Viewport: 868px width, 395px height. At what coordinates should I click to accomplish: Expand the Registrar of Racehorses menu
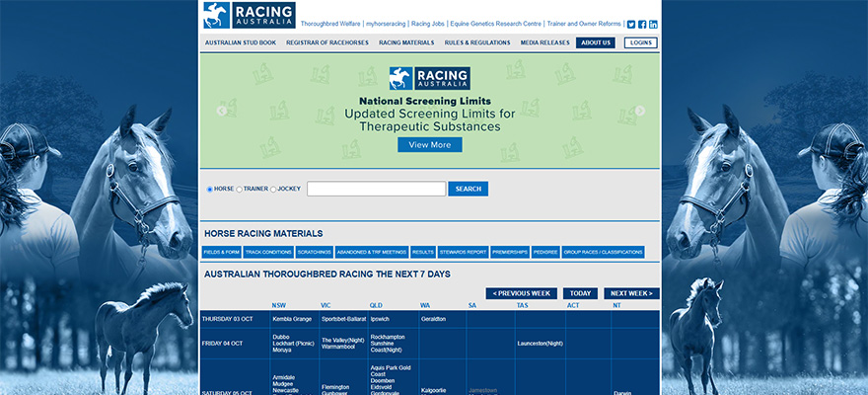click(x=327, y=43)
